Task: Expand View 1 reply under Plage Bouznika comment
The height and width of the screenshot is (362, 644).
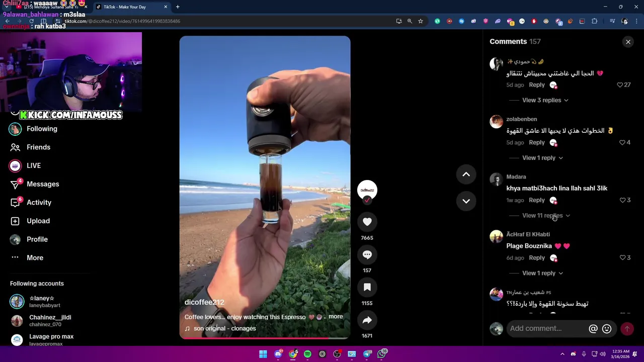Action: tap(542, 274)
